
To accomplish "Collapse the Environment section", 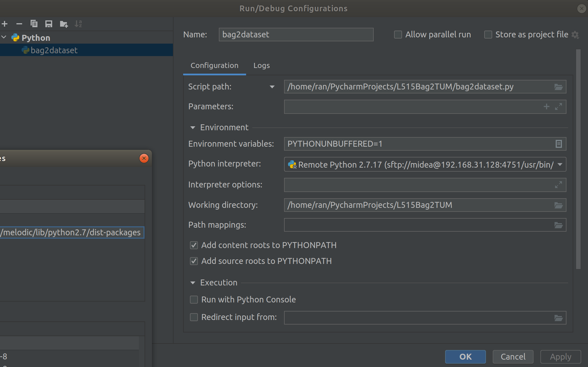I will click(x=193, y=128).
